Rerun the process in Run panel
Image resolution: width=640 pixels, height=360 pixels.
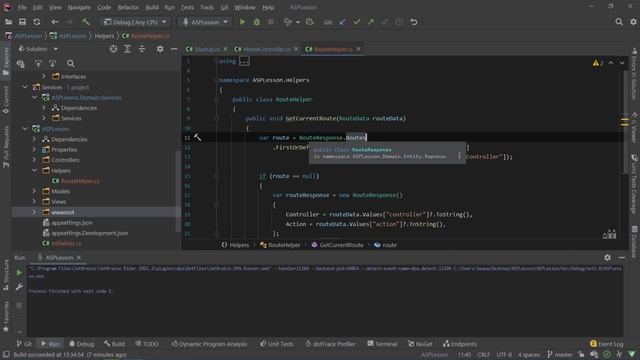click(19, 273)
